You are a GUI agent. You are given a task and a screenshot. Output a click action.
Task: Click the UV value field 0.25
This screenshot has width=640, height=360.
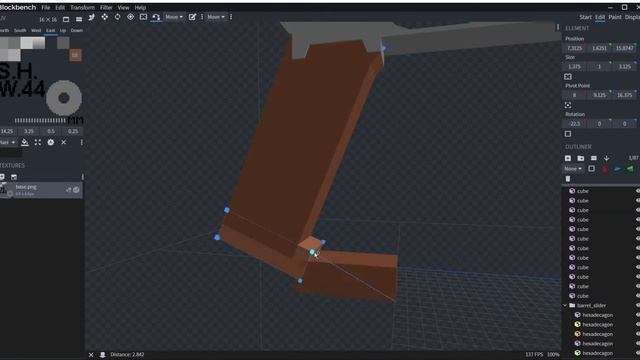tap(73, 131)
